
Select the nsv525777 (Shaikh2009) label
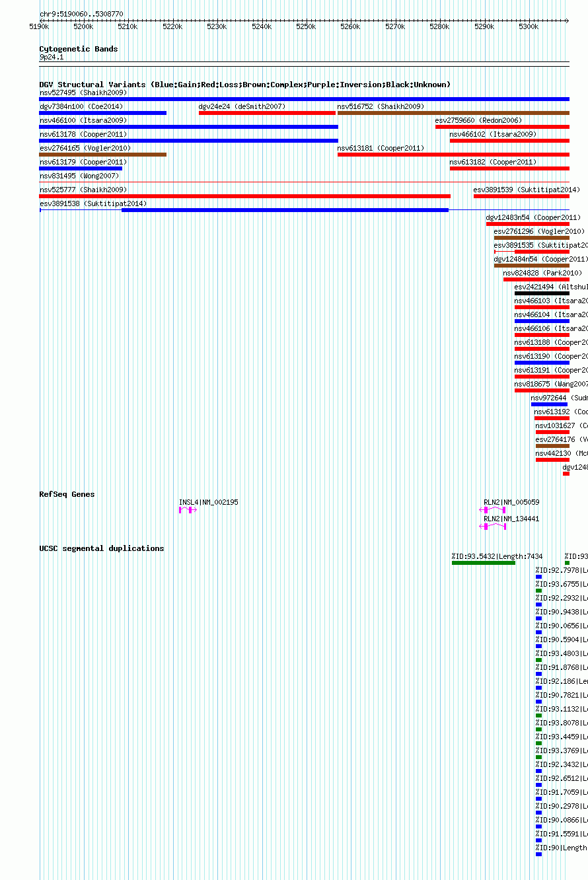tap(83, 190)
